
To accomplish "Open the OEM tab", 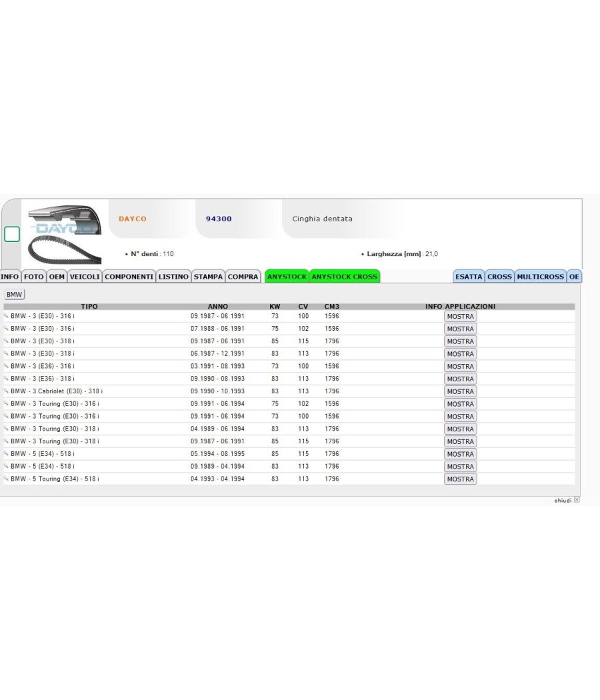I will click(57, 277).
